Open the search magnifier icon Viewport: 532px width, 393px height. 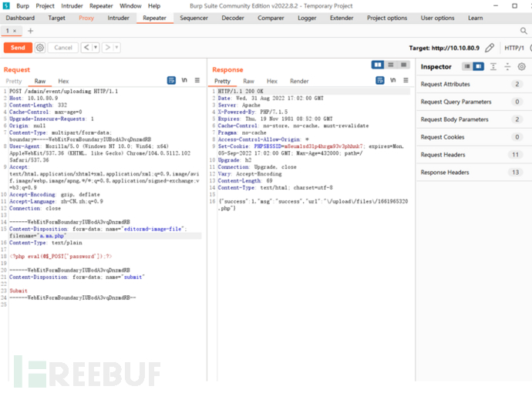pyautogui.click(x=524, y=31)
